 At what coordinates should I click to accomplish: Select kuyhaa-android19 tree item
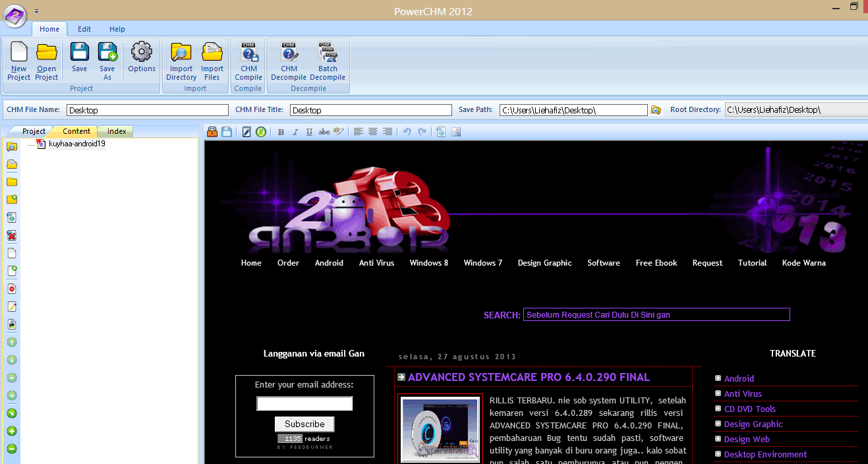click(x=77, y=144)
